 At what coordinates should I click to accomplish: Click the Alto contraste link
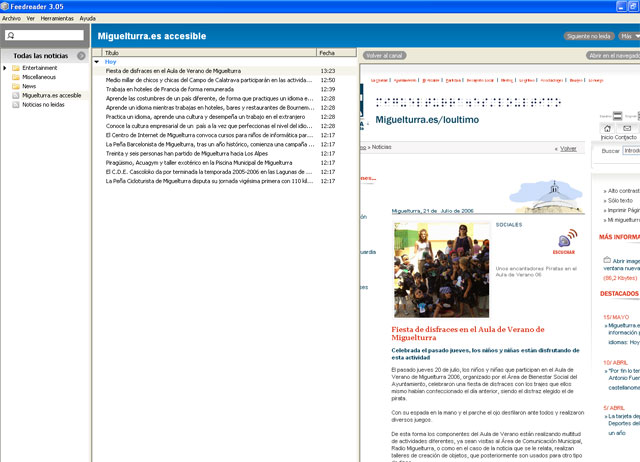(x=624, y=191)
